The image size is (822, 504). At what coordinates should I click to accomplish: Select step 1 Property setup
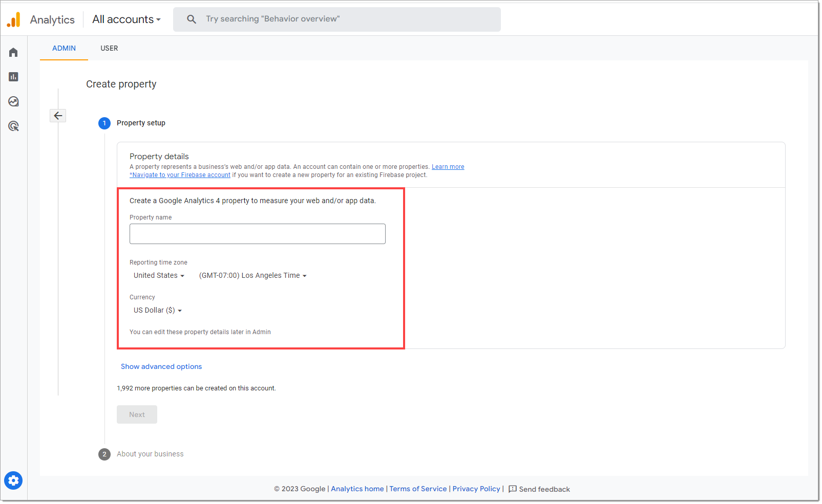point(132,123)
